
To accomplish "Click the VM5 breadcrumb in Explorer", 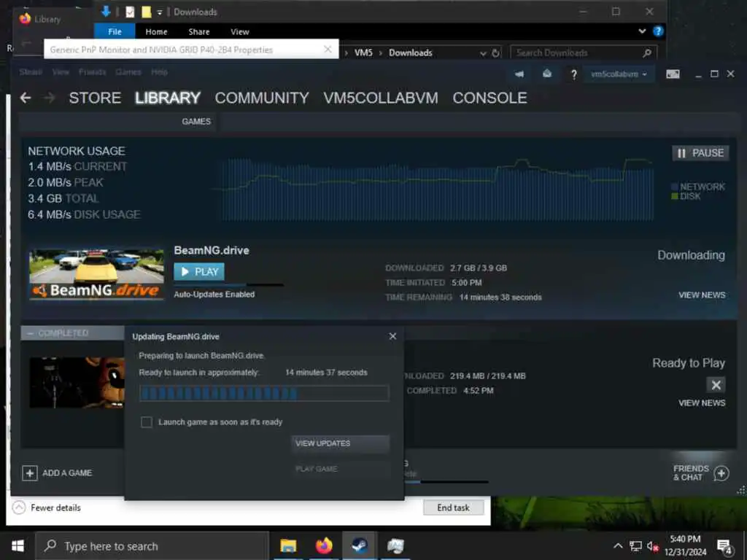I will 363,52.
